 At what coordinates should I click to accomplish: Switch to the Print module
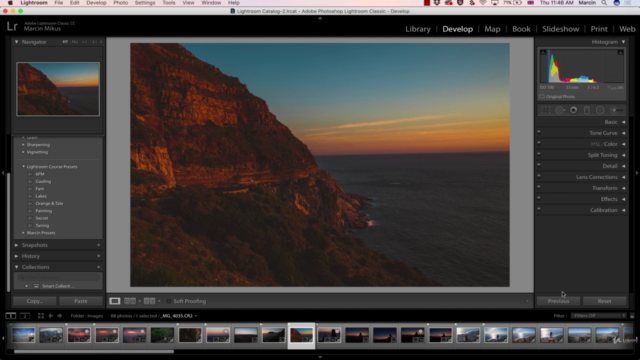[599, 29]
